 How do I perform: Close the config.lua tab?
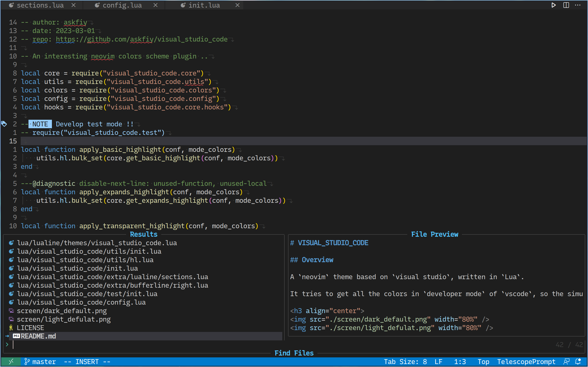click(155, 5)
